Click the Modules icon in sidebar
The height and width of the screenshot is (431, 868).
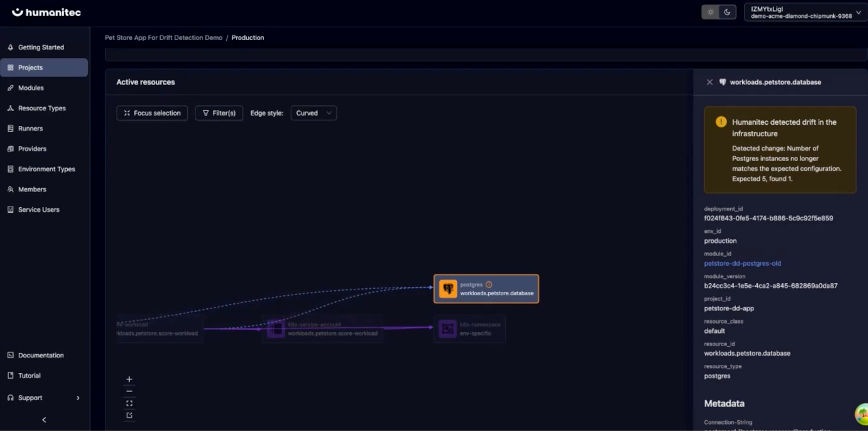(x=10, y=88)
